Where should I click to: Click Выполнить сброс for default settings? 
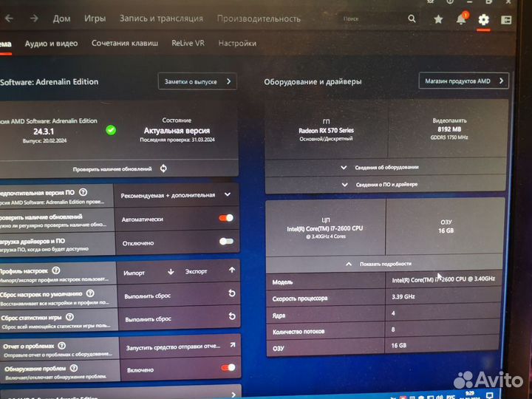pos(148,296)
